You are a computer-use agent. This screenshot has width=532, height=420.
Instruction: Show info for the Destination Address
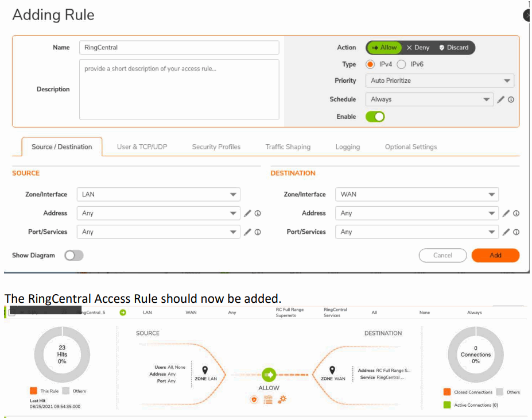pos(516,213)
